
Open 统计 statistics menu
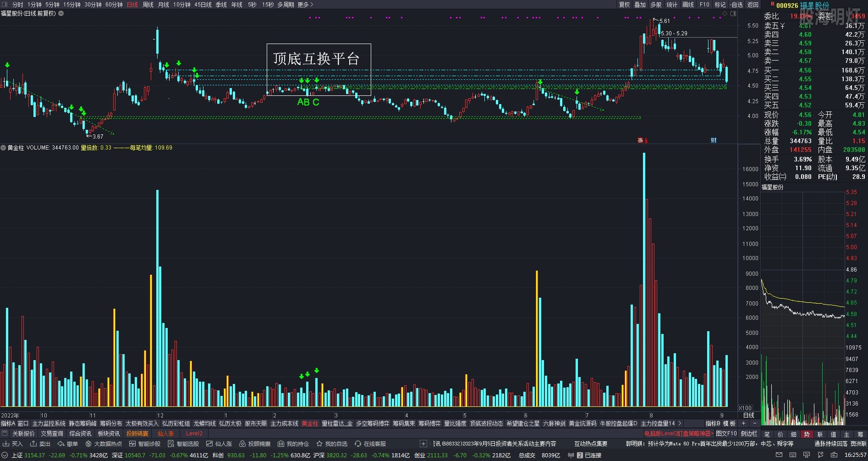(x=672, y=5)
